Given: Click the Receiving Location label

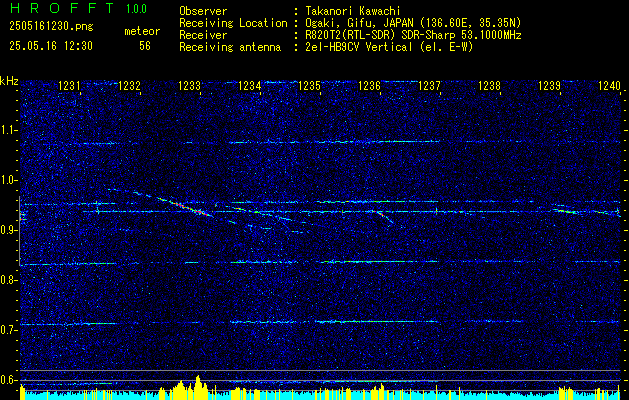Looking at the screenshot, I should [233, 23].
